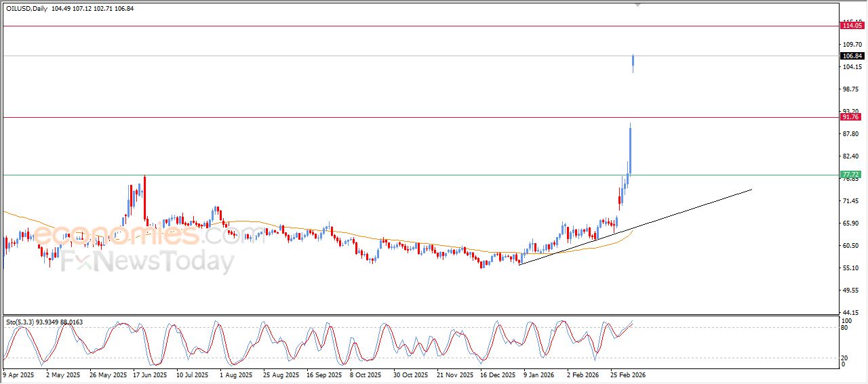This screenshot has width=868, height=384.
Task: Click the green 77.72 price label
Action: click(850, 175)
